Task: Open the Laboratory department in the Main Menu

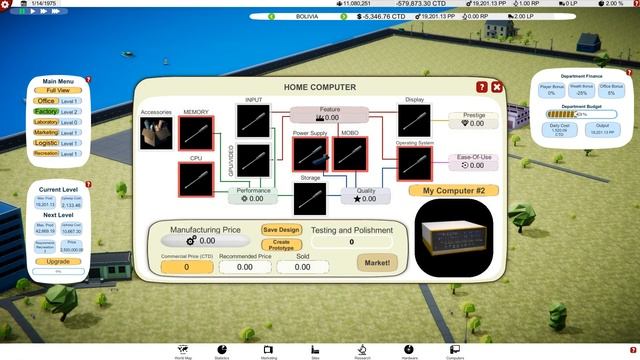Action: 46,122
